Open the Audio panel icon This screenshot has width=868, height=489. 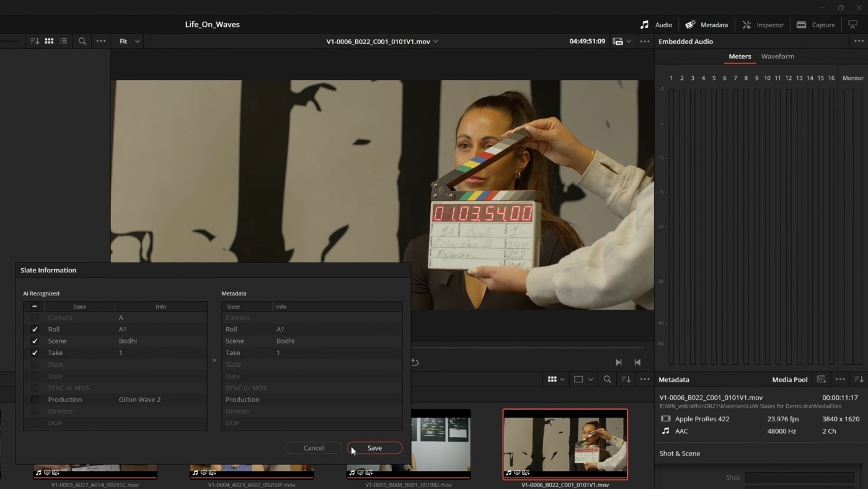[x=645, y=25]
